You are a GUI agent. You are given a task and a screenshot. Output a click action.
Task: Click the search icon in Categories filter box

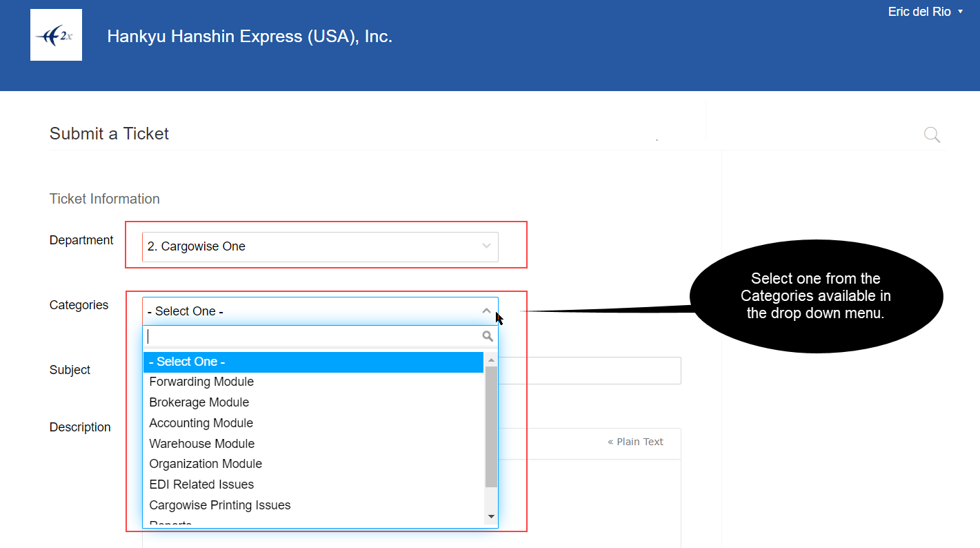(488, 336)
